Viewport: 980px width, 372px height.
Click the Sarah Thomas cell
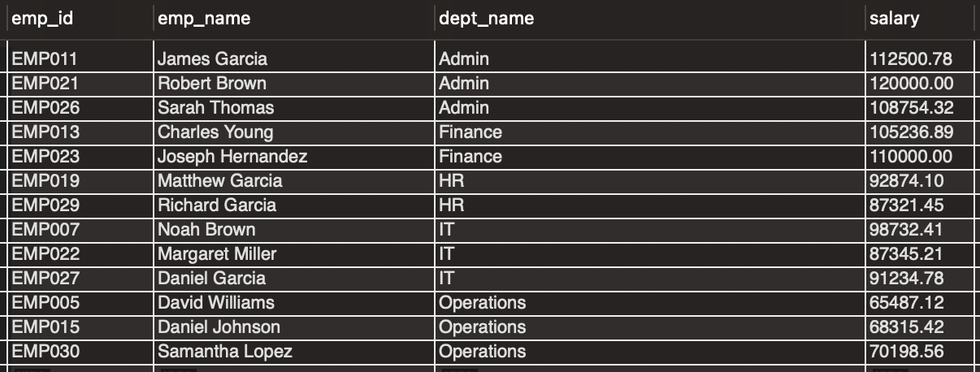point(215,108)
